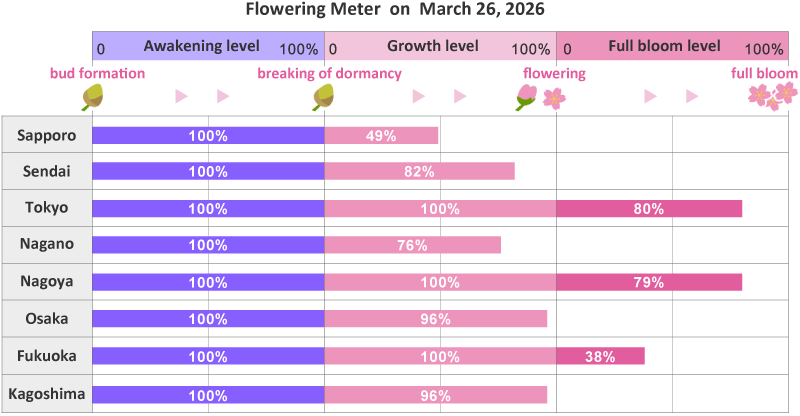Click the full bloom blossoms icon
Screen dimensions: 800x416
(x=773, y=96)
